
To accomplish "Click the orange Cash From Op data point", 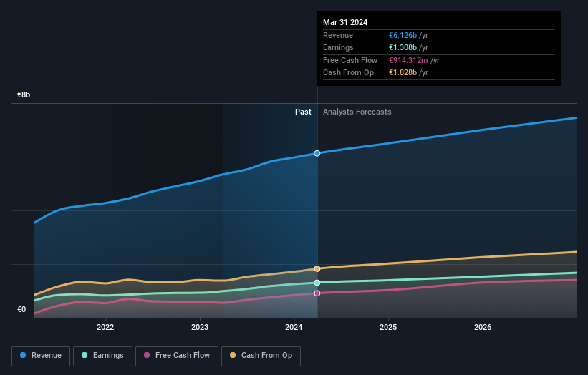I will pos(317,268).
